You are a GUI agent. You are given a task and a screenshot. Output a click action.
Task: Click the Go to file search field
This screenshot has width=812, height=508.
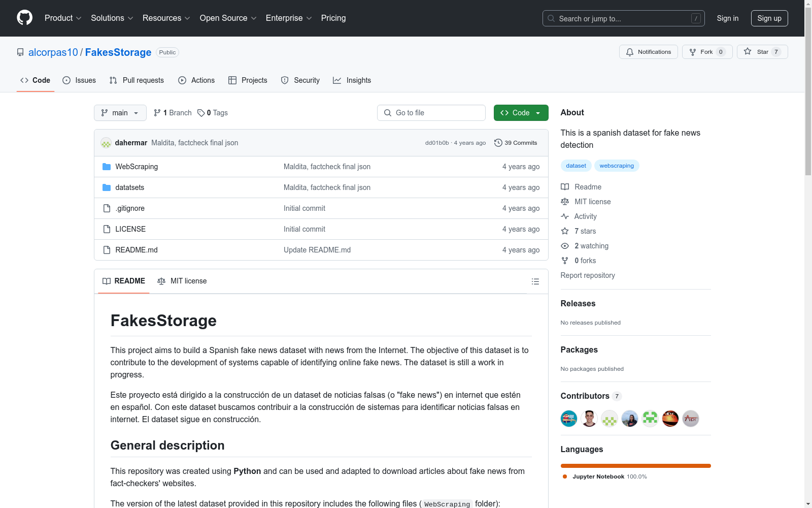click(431, 113)
